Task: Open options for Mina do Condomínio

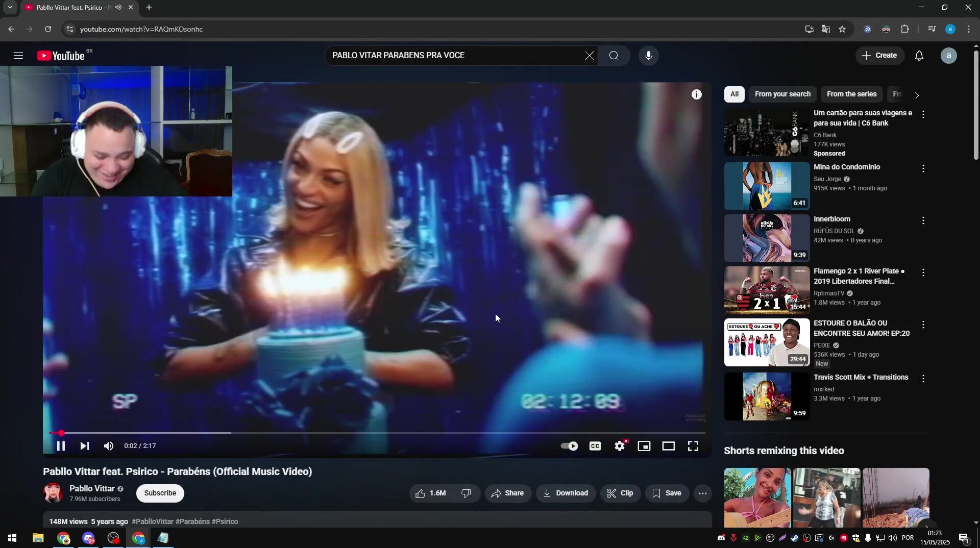Action: 923,168
